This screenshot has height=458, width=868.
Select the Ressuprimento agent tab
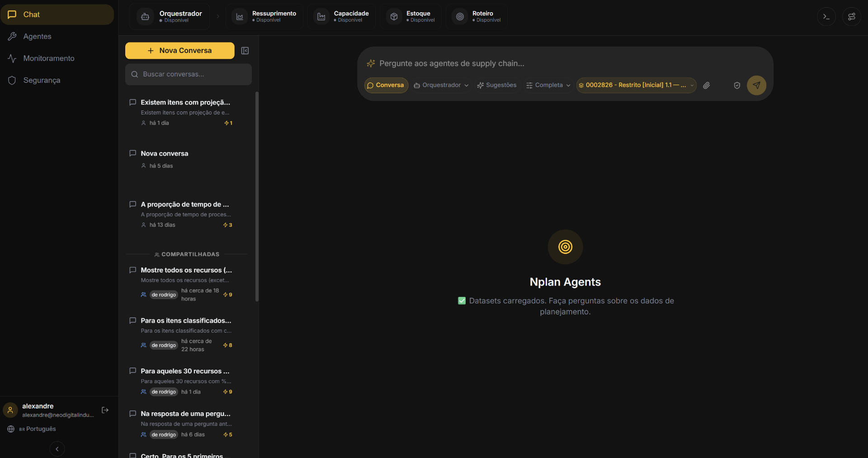click(x=265, y=17)
